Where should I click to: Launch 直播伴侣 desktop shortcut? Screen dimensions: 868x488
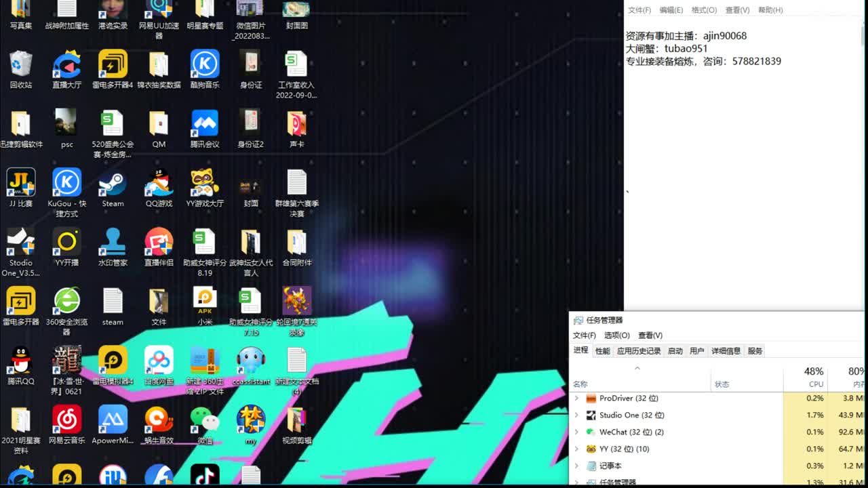(159, 247)
